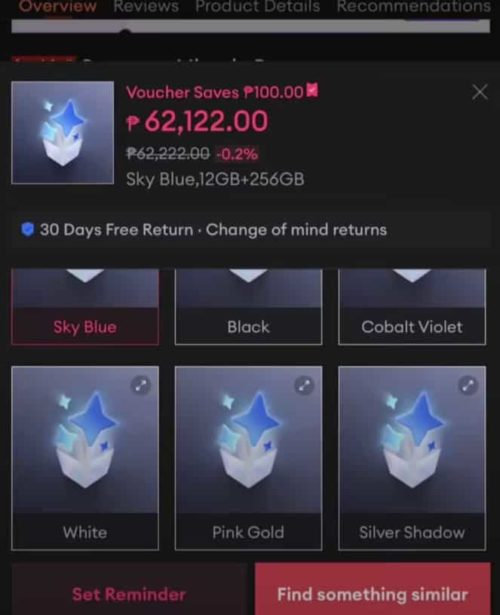This screenshot has height=615, width=500.
Task: Choose the White color variant
Action: point(85,458)
